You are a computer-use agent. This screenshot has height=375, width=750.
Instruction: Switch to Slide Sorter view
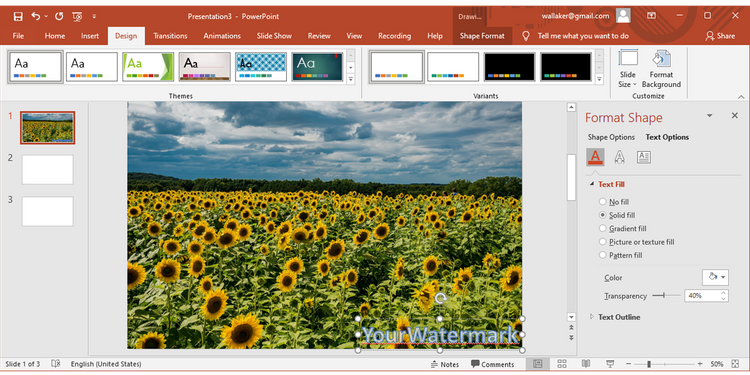562,364
